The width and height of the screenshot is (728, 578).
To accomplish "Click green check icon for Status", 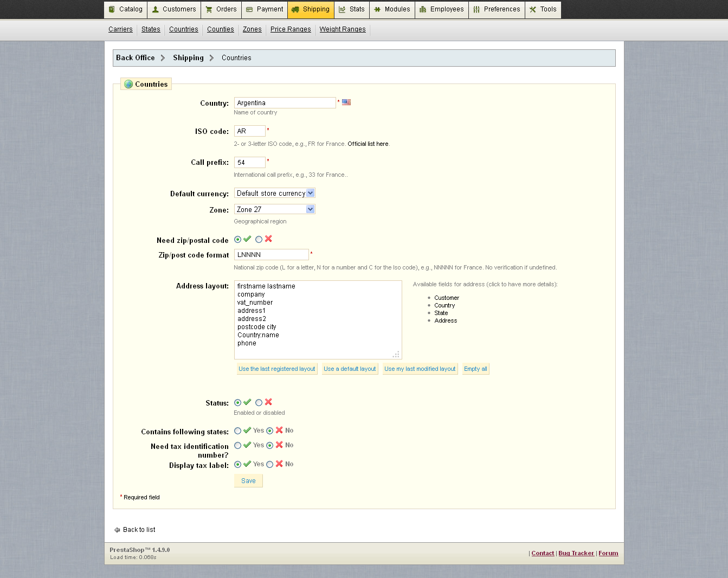I will point(247,402).
